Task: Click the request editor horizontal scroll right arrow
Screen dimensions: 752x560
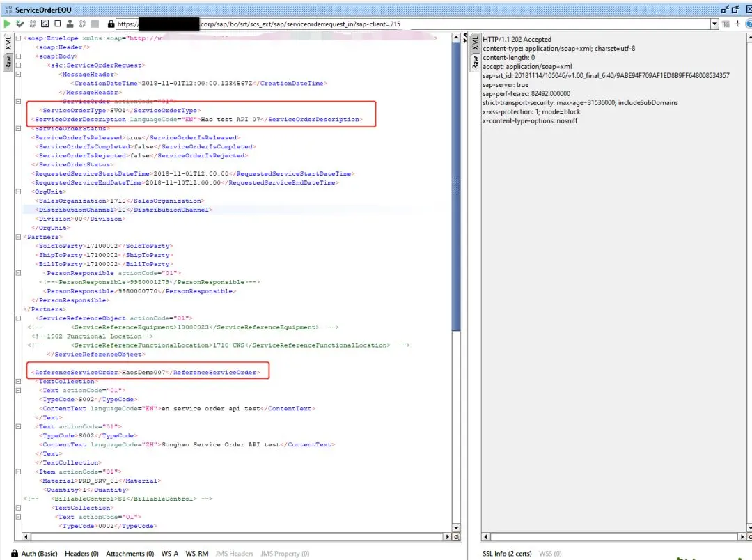Action: [448, 537]
